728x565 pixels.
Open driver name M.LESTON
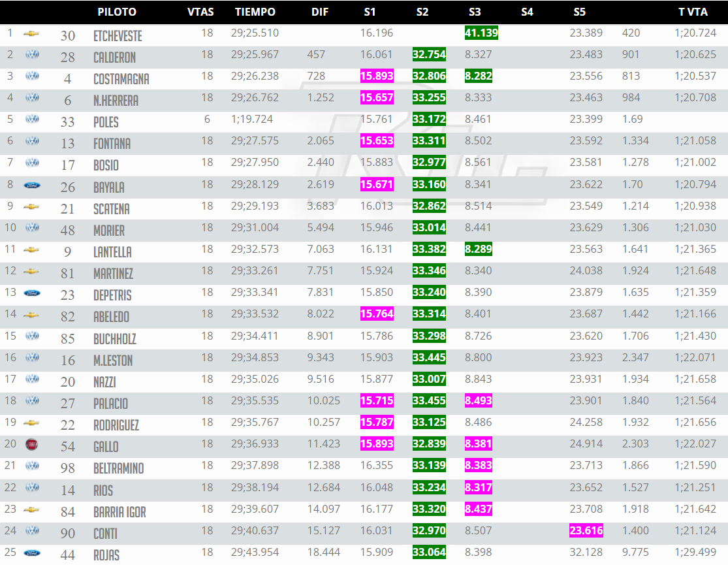(113, 360)
